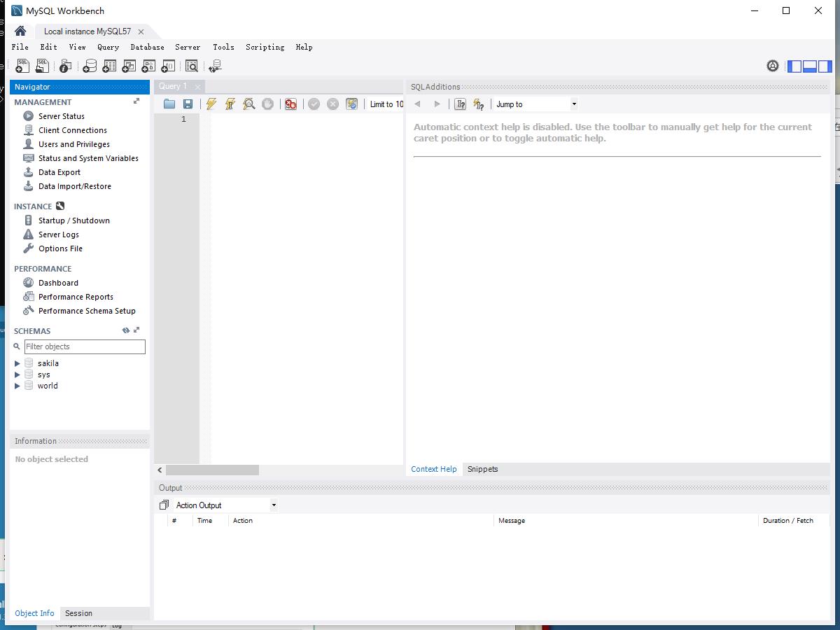The width and height of the screenshot is (840, 630).
Task: Open the Jump to dropdown
Action: pyautogui.click(x=574, y=104)
